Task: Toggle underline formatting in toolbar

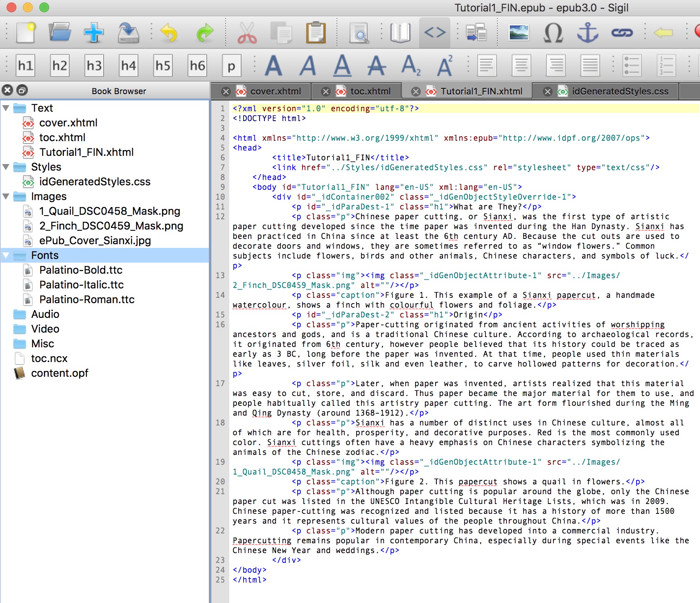Action: pos(342,65)
